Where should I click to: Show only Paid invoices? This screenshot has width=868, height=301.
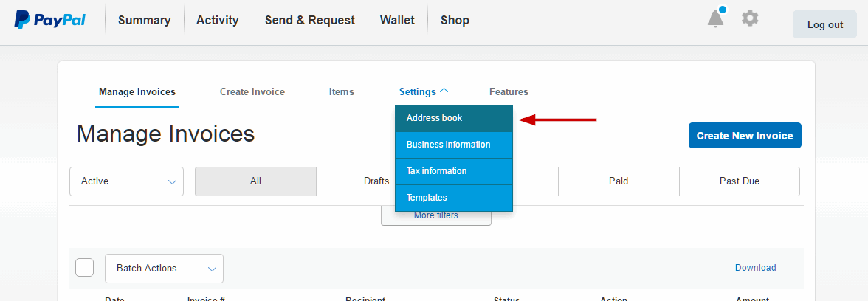pyautogui.click(x=619, y=181)
